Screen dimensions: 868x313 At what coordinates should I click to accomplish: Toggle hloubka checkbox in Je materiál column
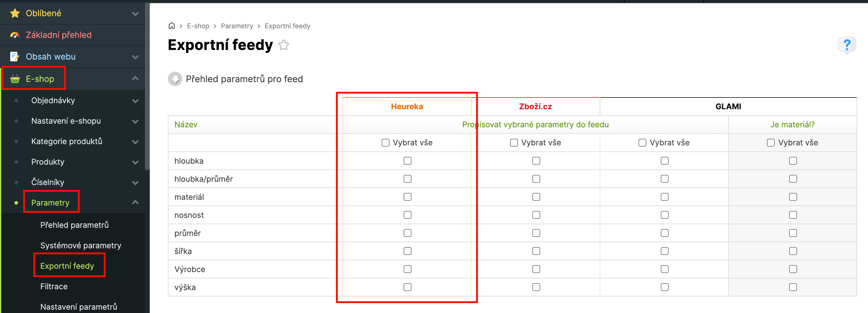pyautogui.click(x=793, y=161)
